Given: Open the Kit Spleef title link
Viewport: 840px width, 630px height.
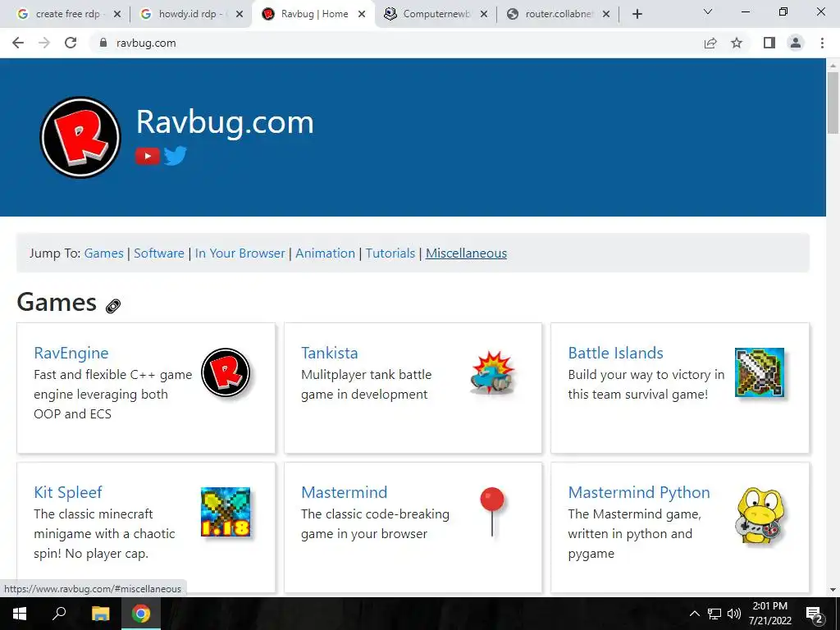Looking at the screenshot, I should [68, 492].
